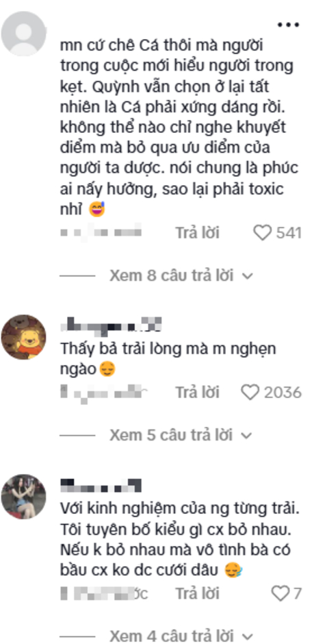Viewport: 312px width, 644px height.
Task: Click the 2036 like count
Action: 283,393
